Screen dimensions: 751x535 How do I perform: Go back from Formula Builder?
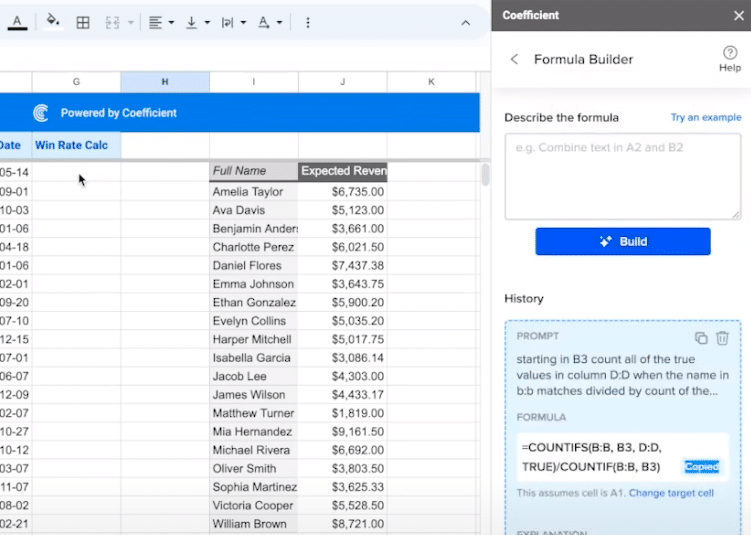click(514, 59)
